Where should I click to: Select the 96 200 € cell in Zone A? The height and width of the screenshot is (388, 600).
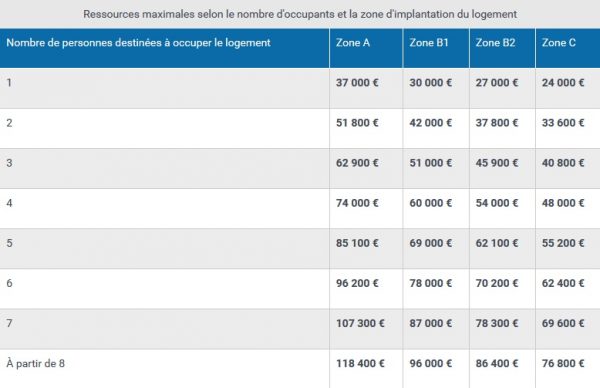click(x=366, y=289)
